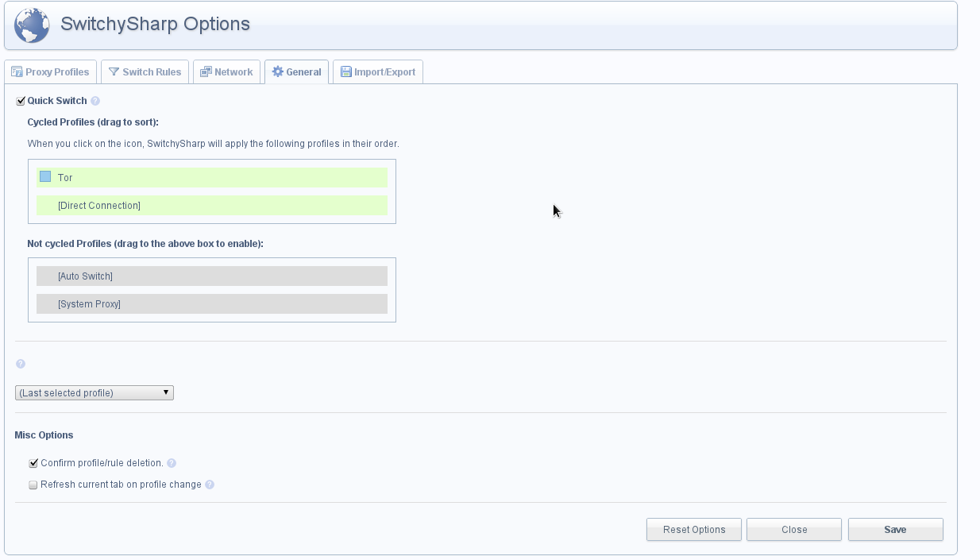Click help icon beside Confirm profile/rule deletion
The image size is (980, 560).
pos(172,463)
